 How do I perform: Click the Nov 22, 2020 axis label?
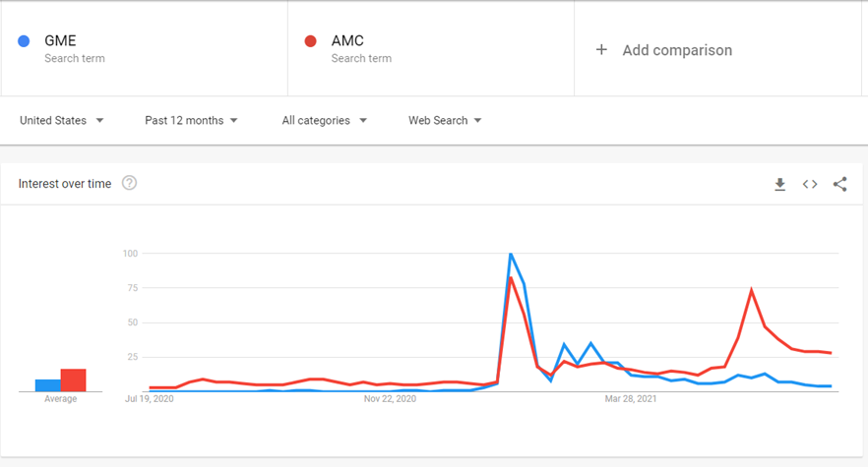point(390,399)
